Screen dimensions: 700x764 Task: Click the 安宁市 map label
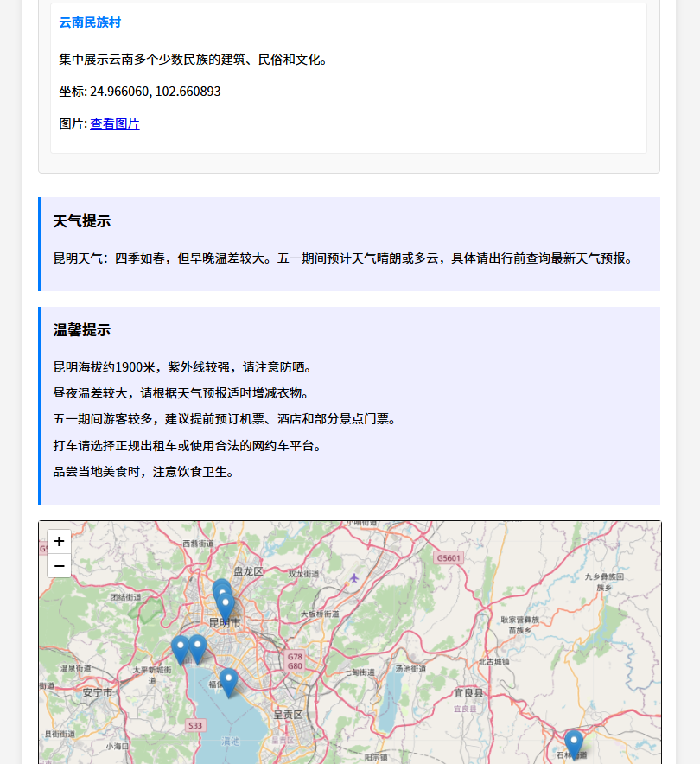coord(98,692)
